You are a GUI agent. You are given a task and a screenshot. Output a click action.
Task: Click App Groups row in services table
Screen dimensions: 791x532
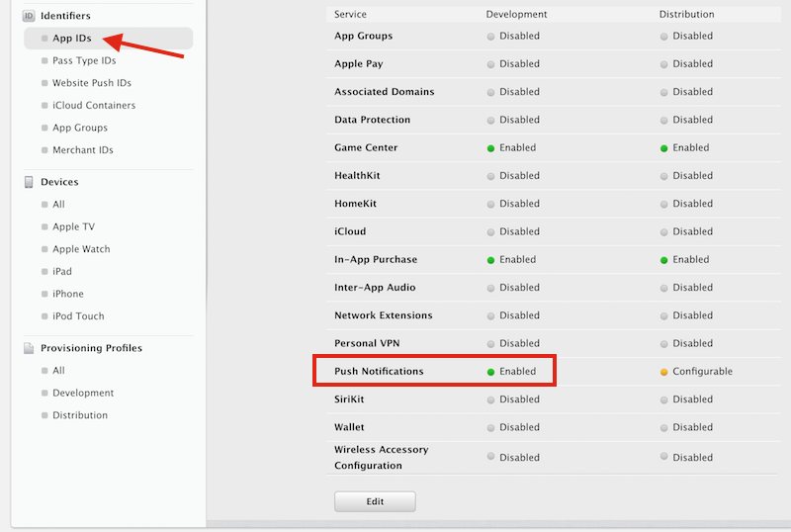[x=363, y=36]
